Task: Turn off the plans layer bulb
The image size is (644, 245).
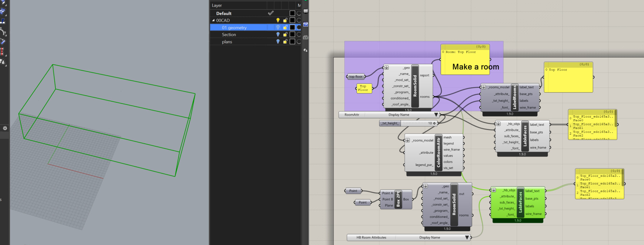Action: pyautogui.click(x=278, y=42)
